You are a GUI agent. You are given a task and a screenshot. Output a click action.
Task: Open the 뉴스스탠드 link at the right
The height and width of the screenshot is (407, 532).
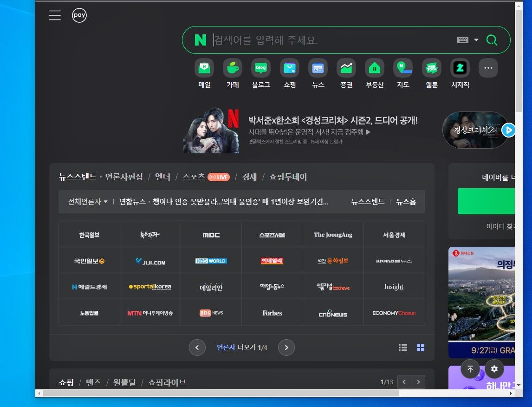tap(368, 202)
